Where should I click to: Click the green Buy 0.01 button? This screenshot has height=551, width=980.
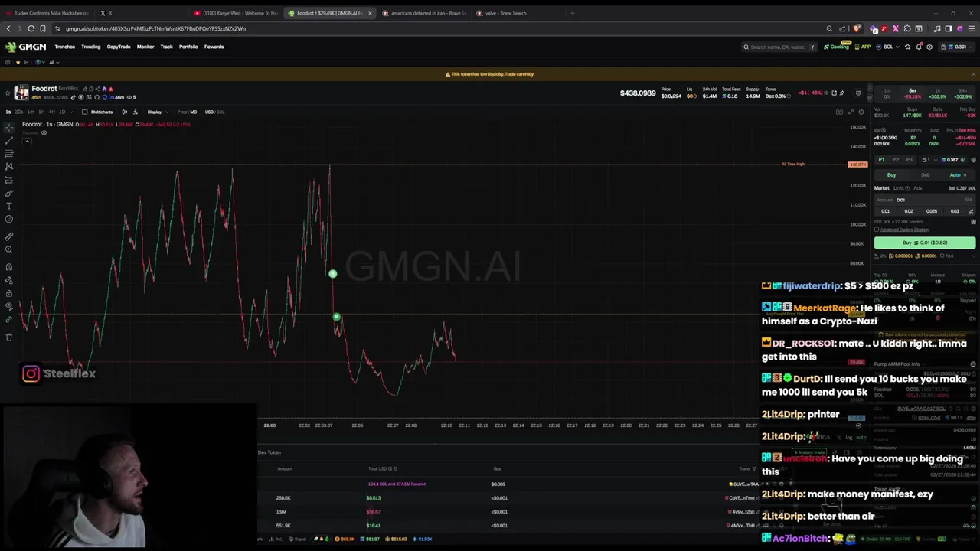(925, 243)
